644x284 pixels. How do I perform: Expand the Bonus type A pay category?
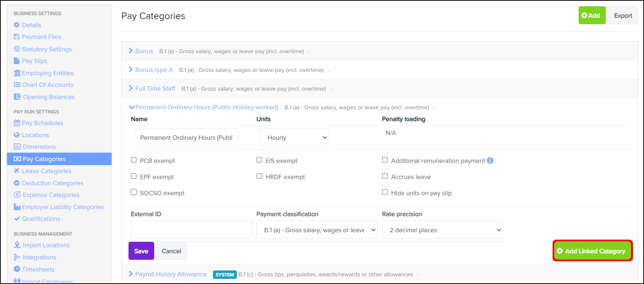click(x=153, y=70)
